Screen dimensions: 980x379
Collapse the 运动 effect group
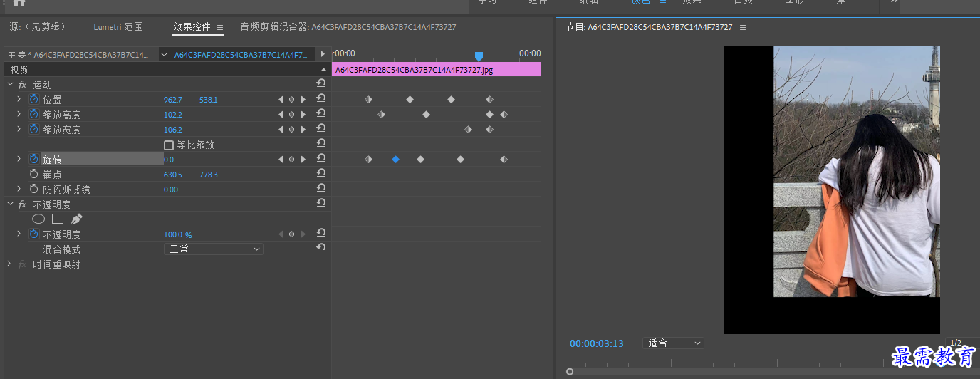(x=10, y=85)
